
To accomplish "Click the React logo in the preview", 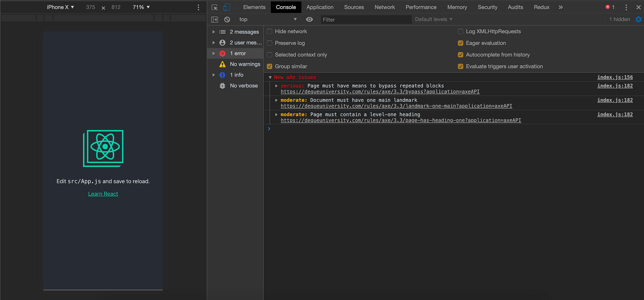I will pos(103,148).
